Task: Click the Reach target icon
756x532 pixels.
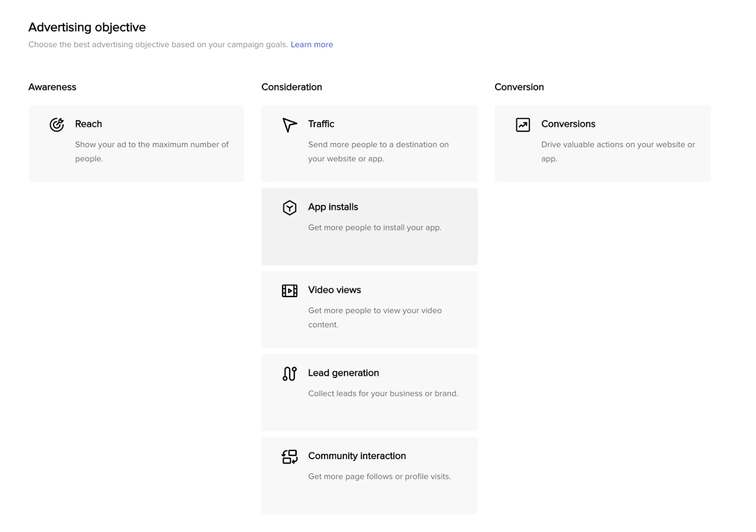Action: 57,125
